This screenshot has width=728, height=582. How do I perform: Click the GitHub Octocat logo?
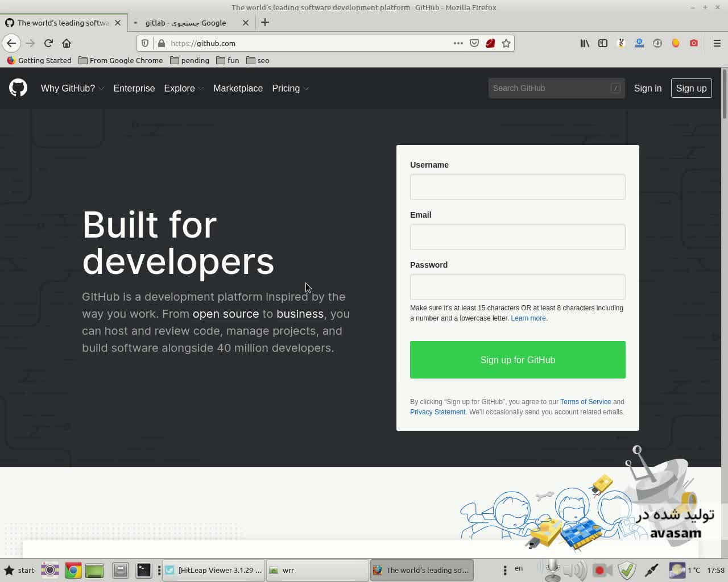tap(18, 88)
